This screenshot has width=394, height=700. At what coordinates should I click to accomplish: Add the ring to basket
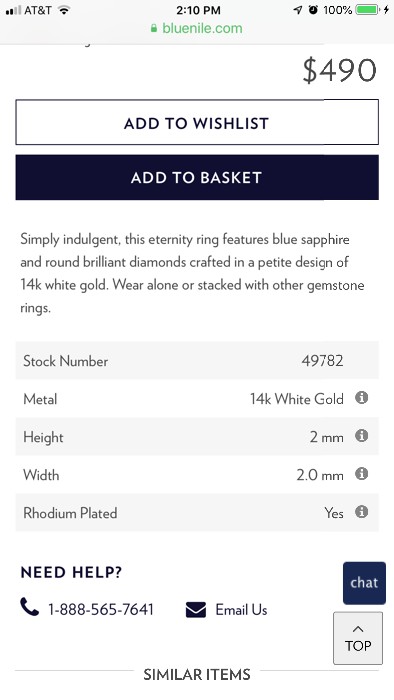(x=197, y=177)
